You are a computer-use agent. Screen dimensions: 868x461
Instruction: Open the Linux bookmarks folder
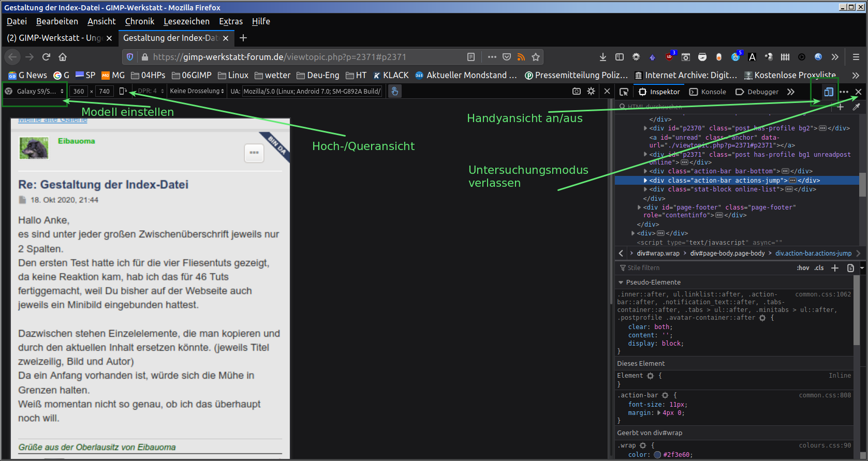[x=233, y=75]
